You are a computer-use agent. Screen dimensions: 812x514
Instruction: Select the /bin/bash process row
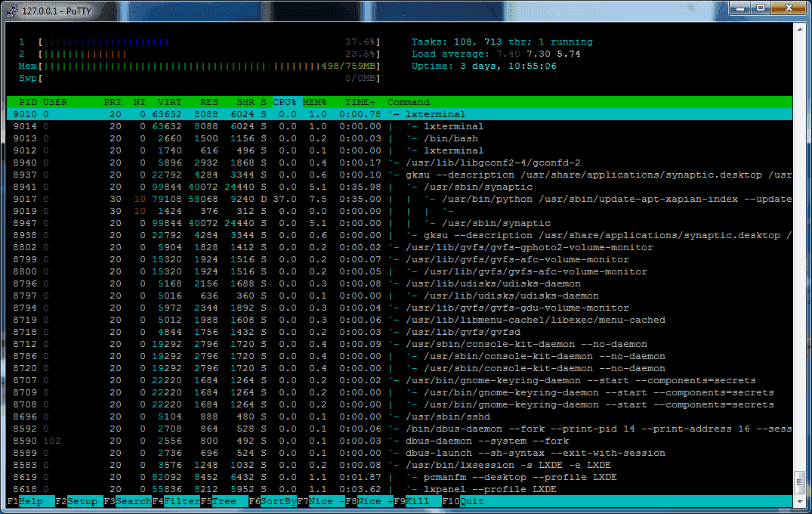coord(400,138)
